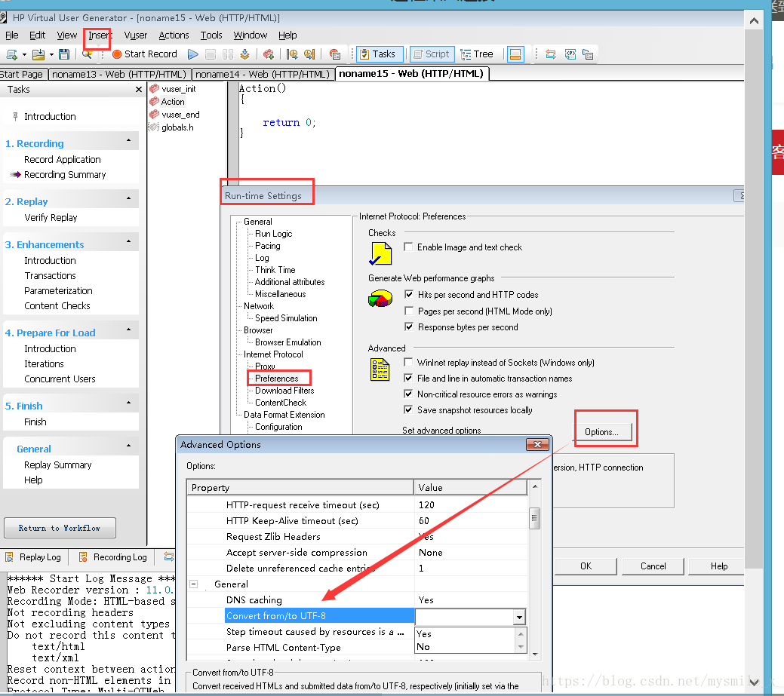Click Return to Workflow button

(60, 528)
